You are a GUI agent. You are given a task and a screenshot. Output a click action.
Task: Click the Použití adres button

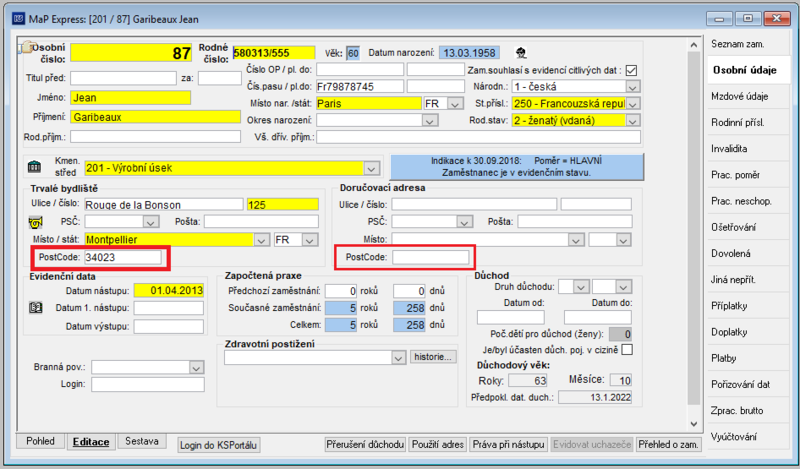tap(438, 445)
